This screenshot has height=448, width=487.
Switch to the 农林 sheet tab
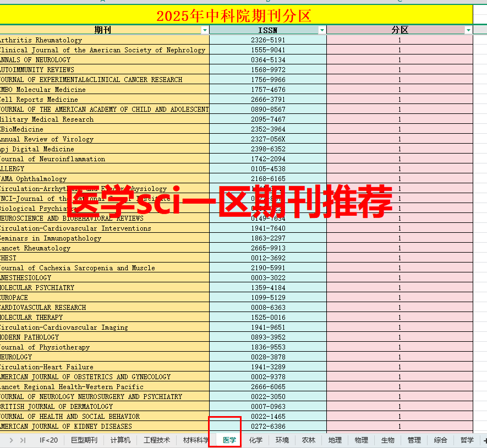coord(308,440)
